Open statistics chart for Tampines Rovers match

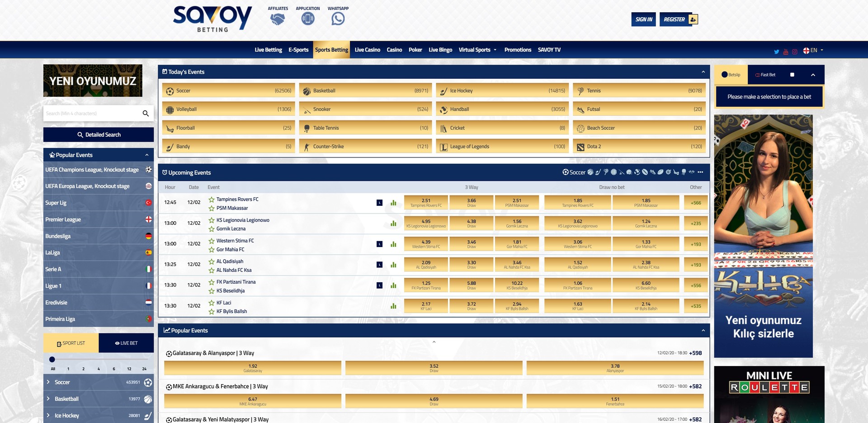(x=393, y=203)
